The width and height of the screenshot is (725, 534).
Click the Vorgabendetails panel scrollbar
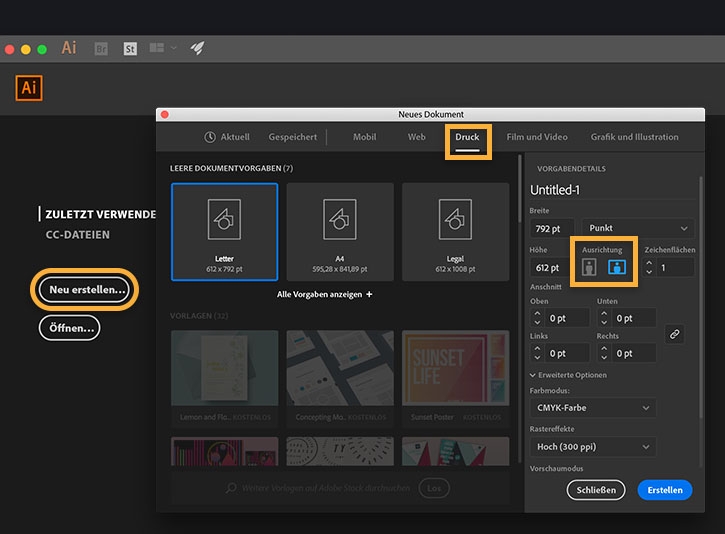pyautogui.click(x=701, y=296)
